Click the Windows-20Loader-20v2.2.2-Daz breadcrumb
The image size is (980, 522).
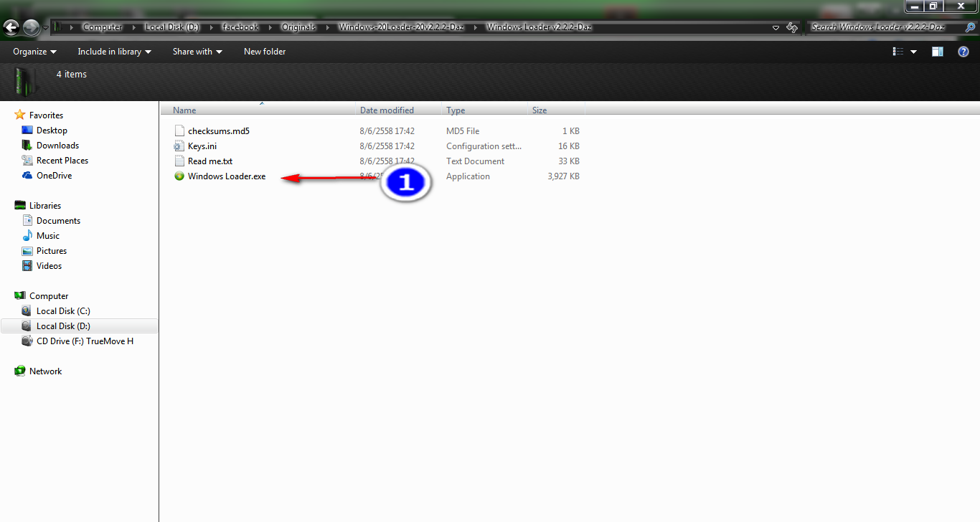click(x=401, y=27)
